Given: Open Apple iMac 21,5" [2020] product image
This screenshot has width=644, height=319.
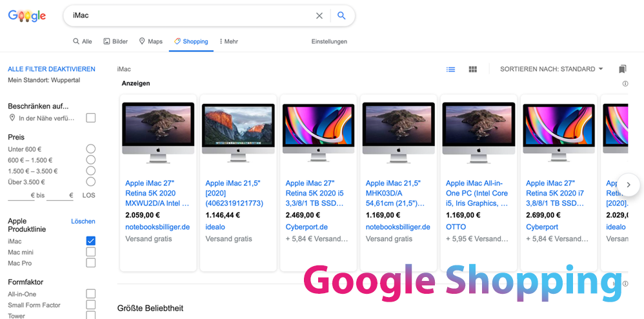Looking at the screenshot, I should point(238,132).
